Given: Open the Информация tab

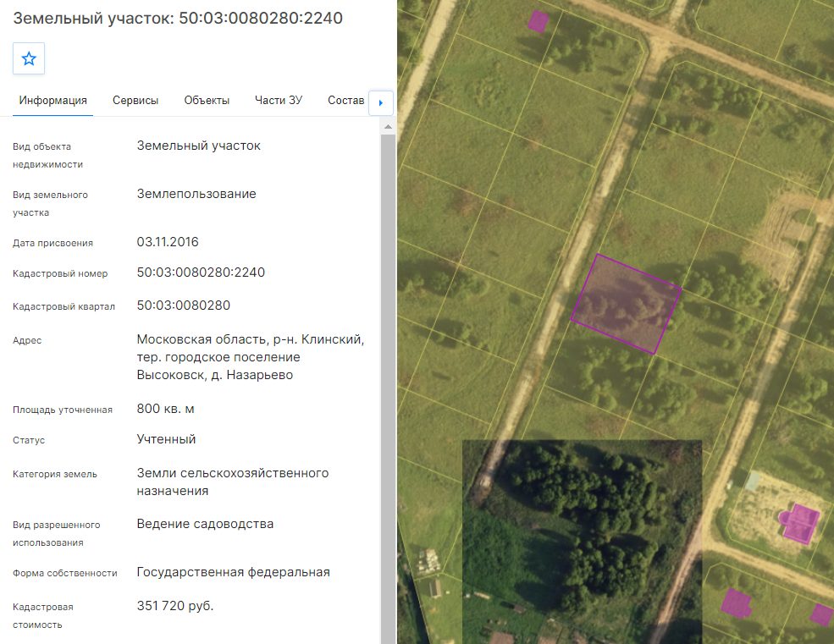Looking at the screenshot, I should click(52, 101).
